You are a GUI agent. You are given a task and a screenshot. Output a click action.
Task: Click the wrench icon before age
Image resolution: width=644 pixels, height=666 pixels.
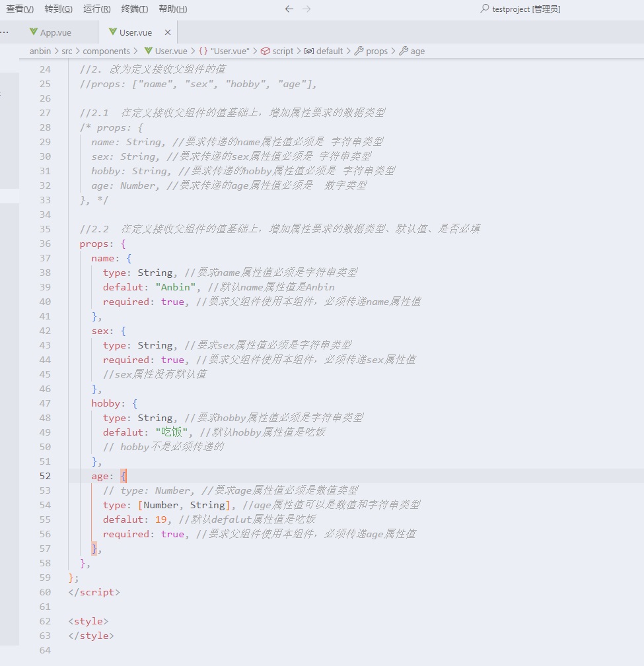coord(404,51)
